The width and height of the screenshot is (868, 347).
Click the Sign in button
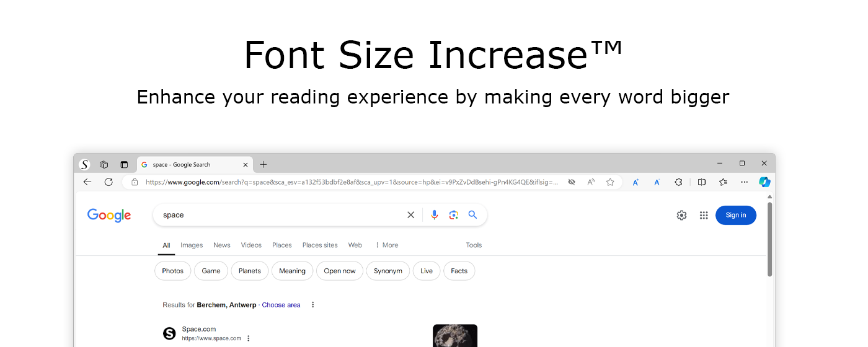(736, 215)
